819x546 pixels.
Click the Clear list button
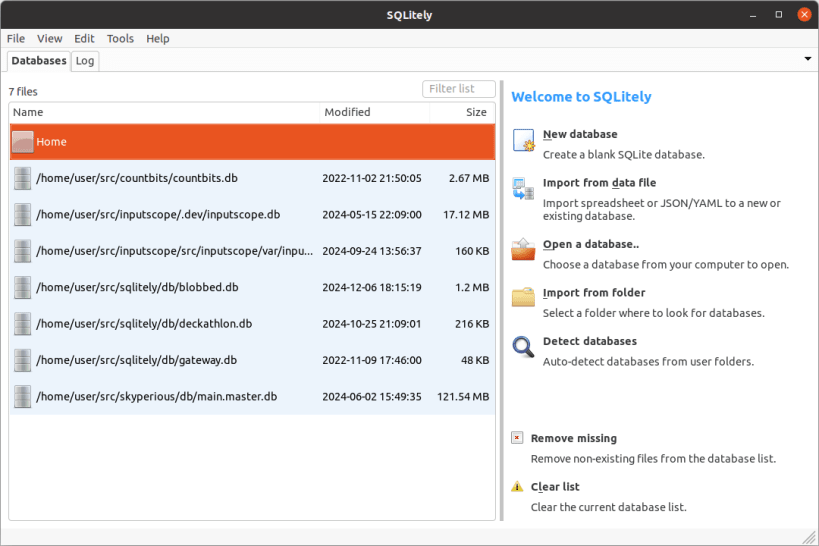point(555,487)
